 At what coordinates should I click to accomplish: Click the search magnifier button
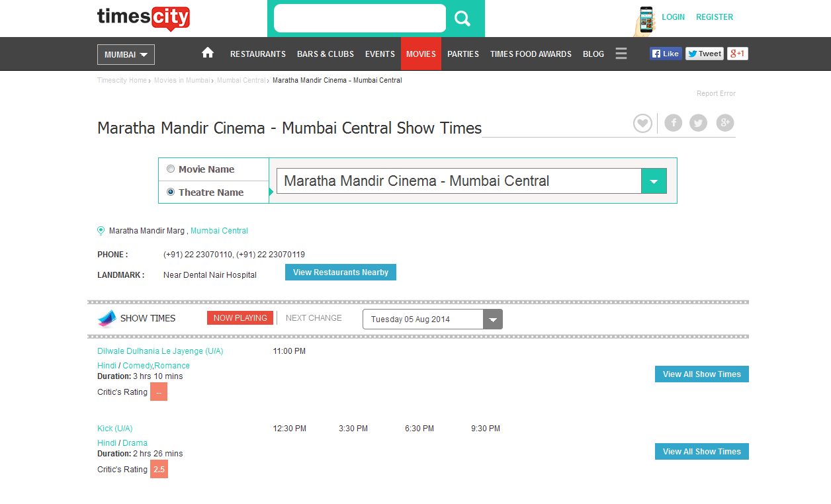coord(462,19)
